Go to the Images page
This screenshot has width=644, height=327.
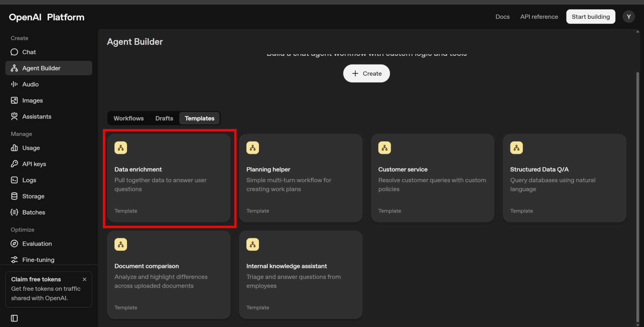pos(32,100)
